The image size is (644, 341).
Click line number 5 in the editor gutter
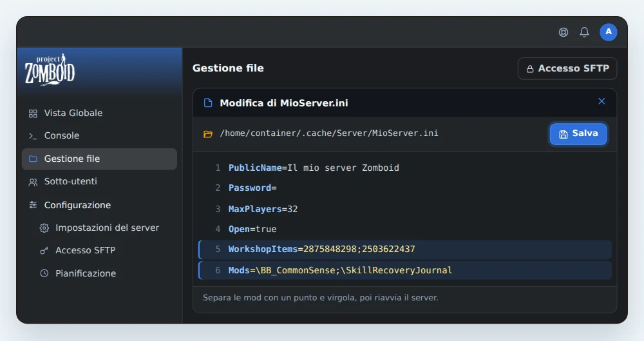[218, 249]
